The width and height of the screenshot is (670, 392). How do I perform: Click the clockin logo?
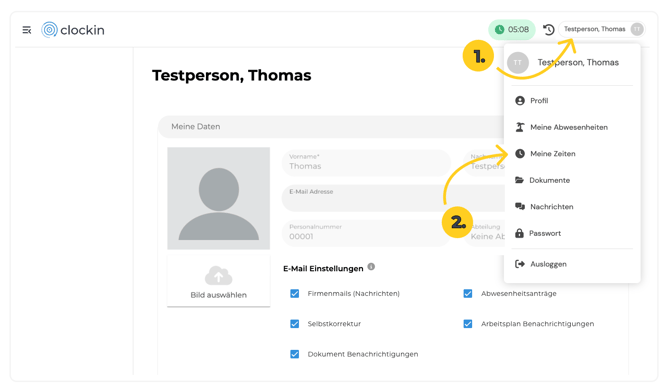[73, 30]
